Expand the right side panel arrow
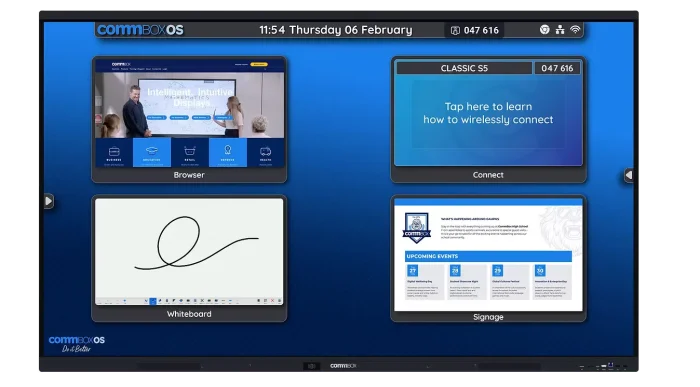The image size is (700, 387). click(x=629, y=175)
